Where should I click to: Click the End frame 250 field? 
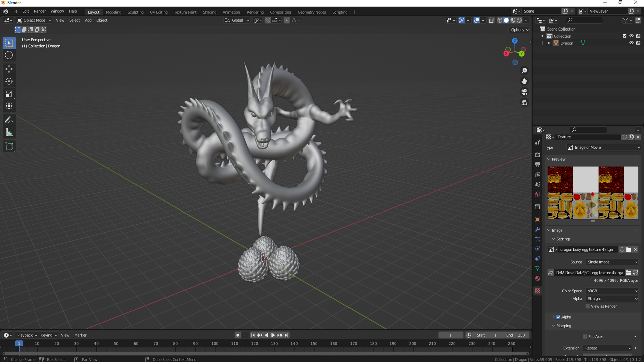516,335
